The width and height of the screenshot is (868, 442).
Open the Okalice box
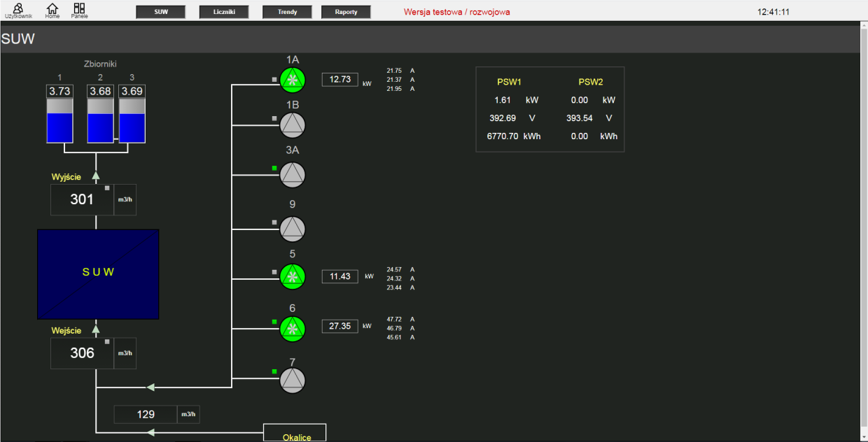tap(295, 433)
